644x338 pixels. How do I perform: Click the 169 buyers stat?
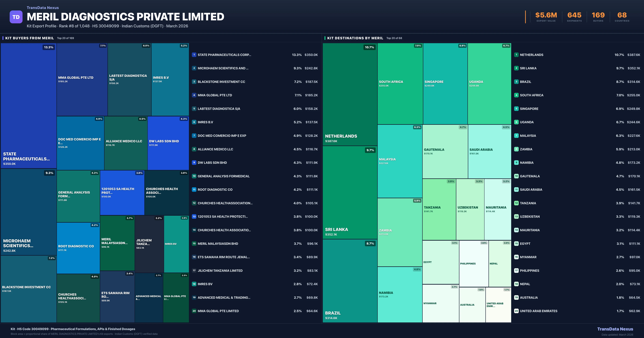598,15
